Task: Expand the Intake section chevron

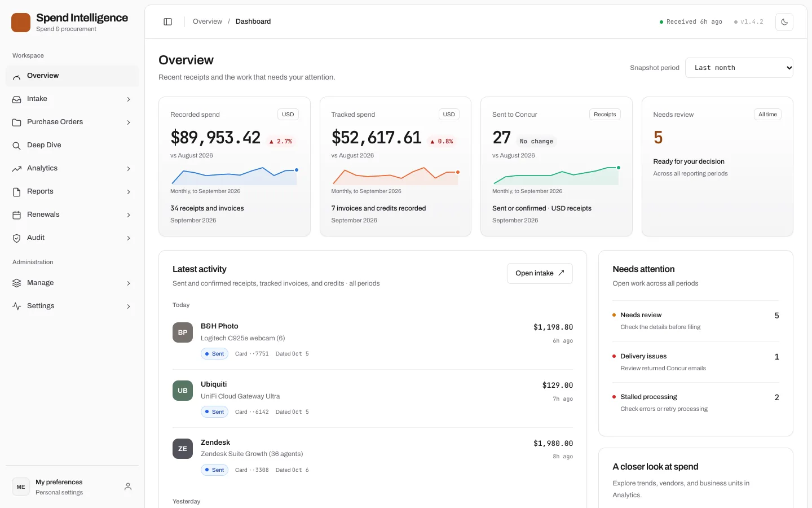Action: click(129, 99)
